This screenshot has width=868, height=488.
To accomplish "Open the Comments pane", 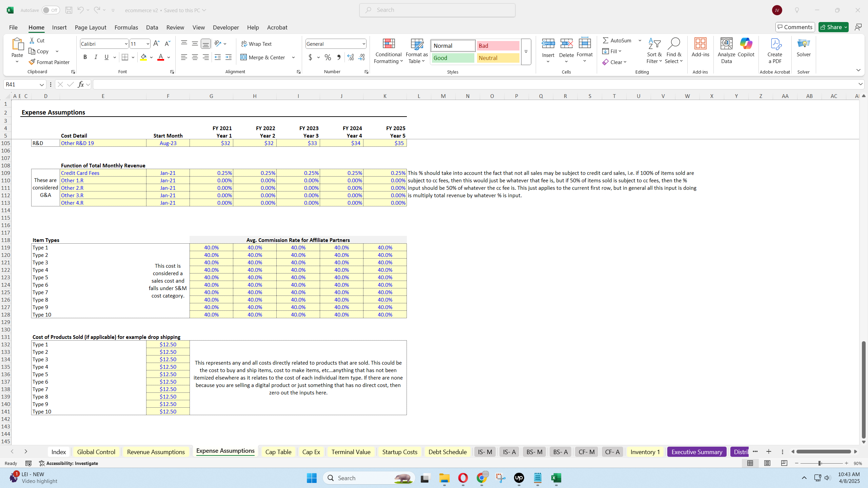I will [x=795, y=27].
